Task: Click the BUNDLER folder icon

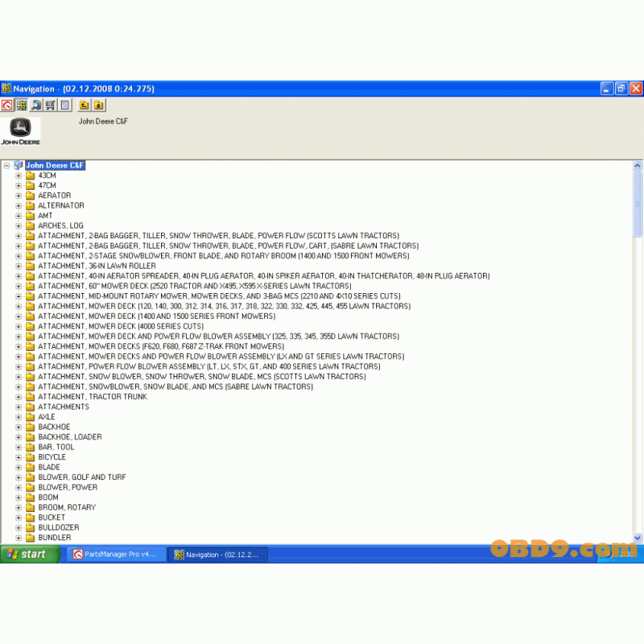Action: click(30, 538)
